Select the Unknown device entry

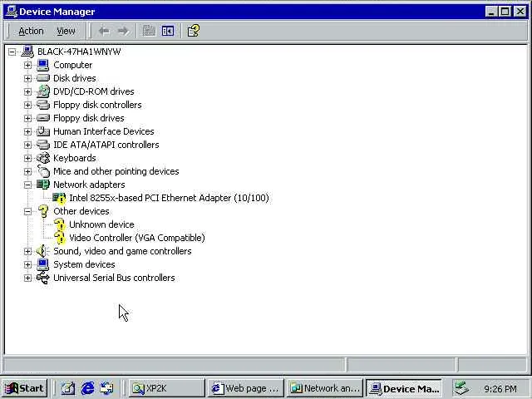[x=101, y=224]
